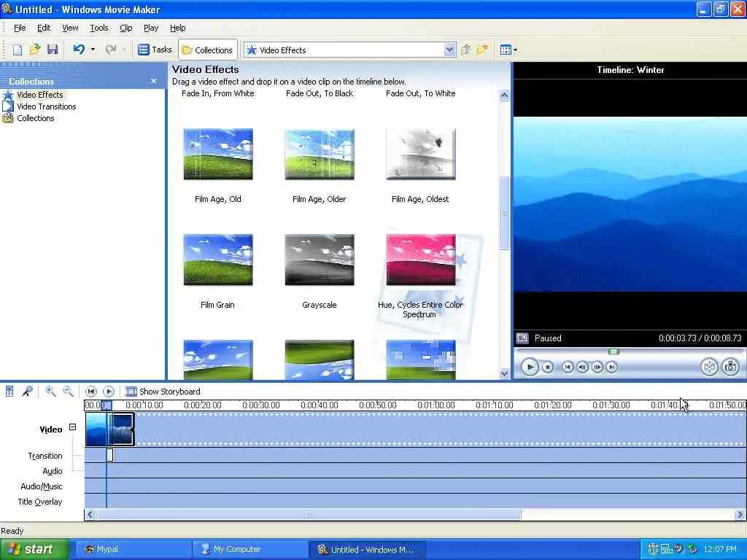Create a new project with the New icon
The height and width of the screenshot is (560, 747).
tap(18, 50)
